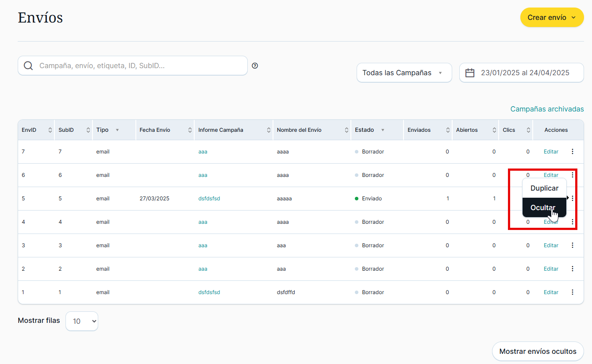Click Mostrar envíos ocultos button
This screenshot has width=592, height=364.
pyautogui.click(x=538, y=352)
